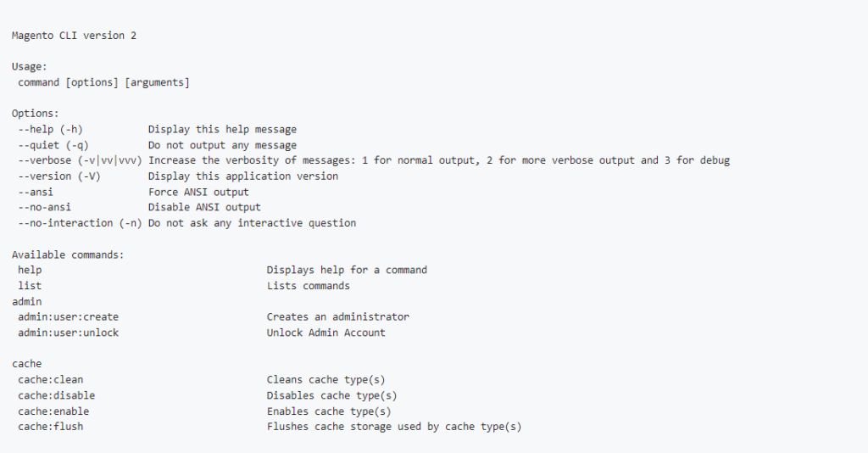Click the --help (-h) option text
Image resolution: width=868 pixels, height=453 pixels.
(x=50, y=130)
